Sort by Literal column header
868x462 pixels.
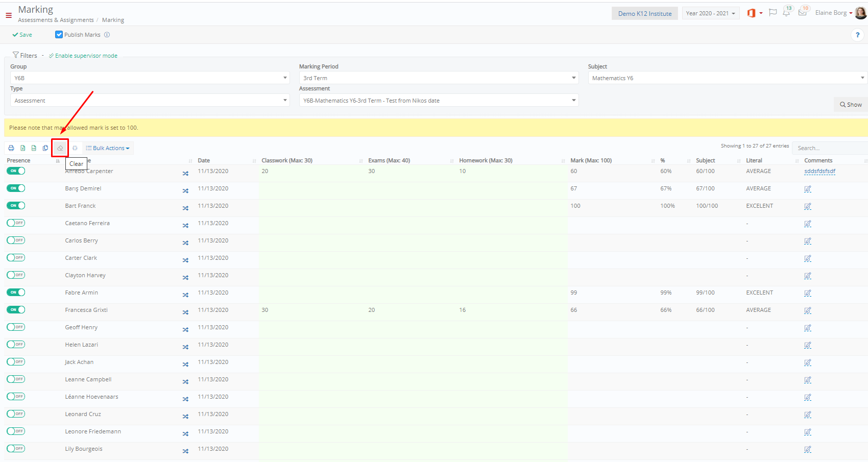pos(772,160)
